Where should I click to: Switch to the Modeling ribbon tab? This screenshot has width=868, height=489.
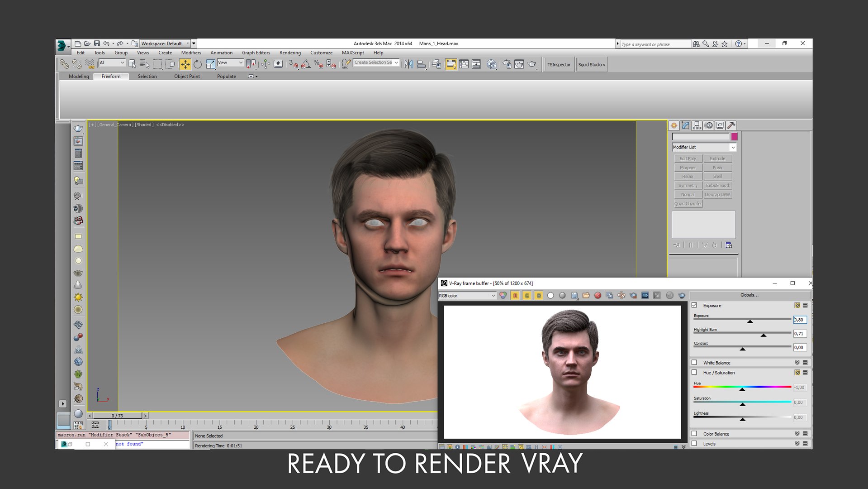(79, 76)
